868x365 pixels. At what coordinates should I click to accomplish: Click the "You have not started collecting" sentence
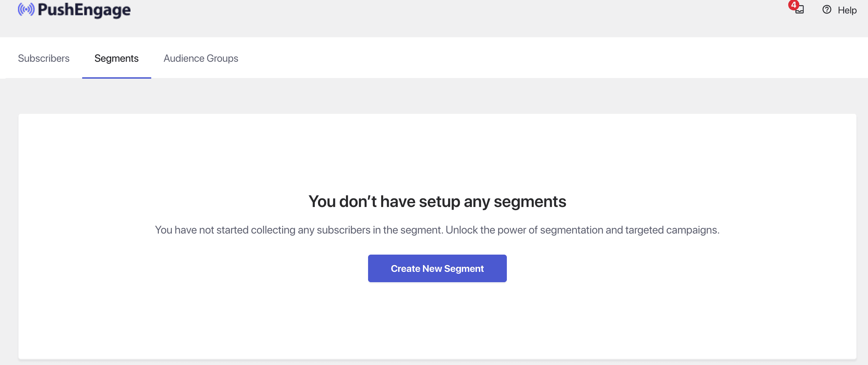click(299, 230)
